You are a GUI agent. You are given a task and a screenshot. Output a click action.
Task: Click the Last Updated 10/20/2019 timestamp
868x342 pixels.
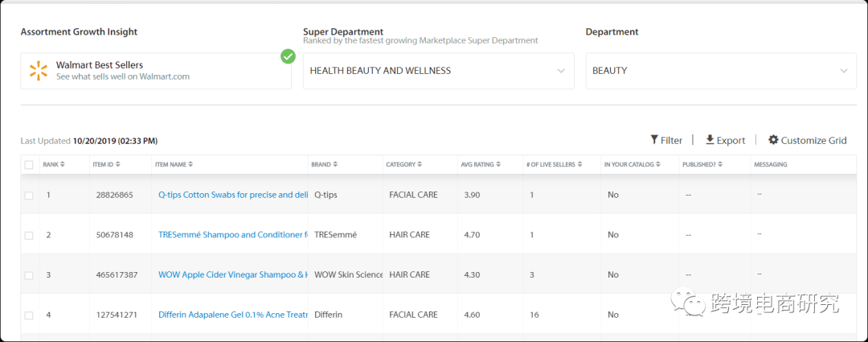click(x=115, y=142)
